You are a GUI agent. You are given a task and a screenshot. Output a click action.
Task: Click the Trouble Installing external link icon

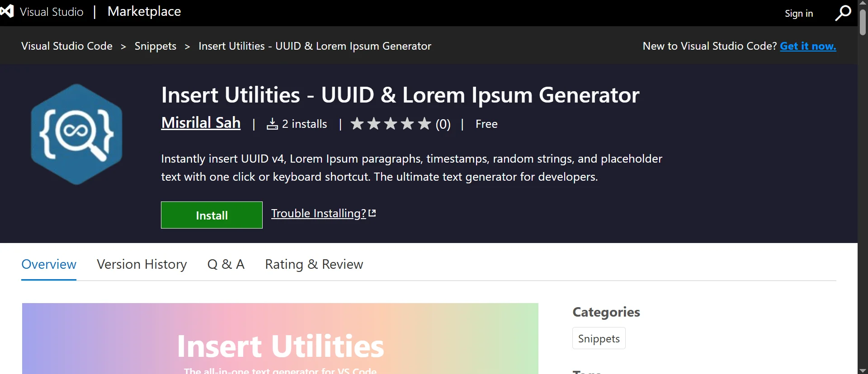pos(373,213)
